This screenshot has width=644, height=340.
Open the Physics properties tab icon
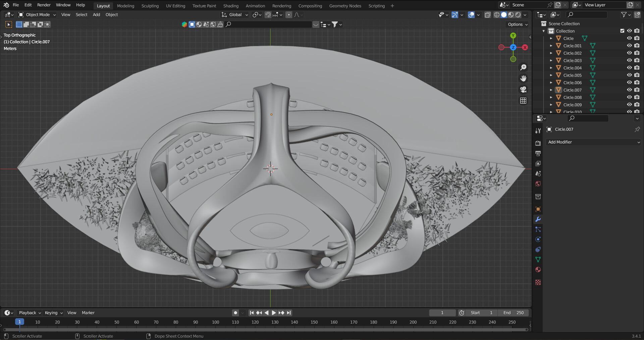coord(538,239)
